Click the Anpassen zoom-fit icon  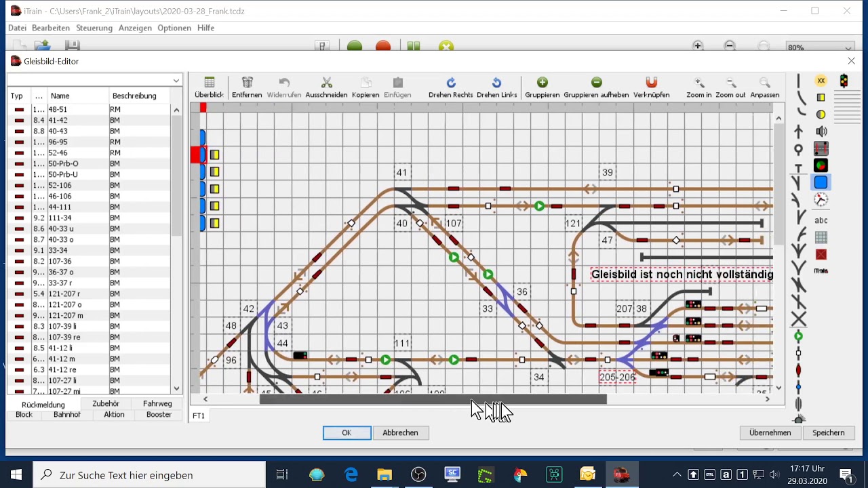coord(765,83)
